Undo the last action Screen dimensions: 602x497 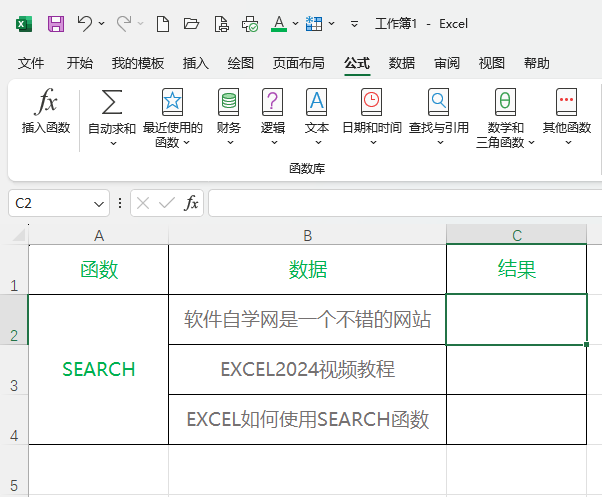(x=84, y=24)
